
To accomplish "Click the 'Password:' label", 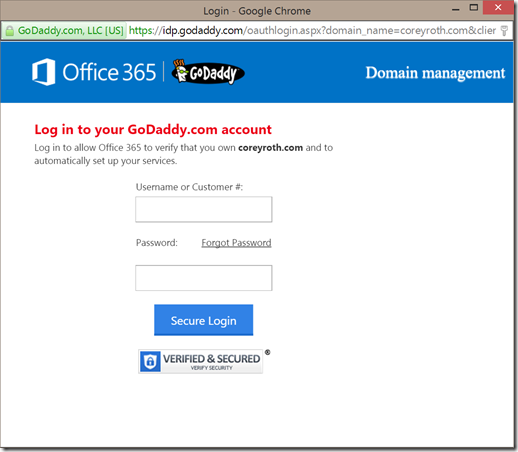I will [x=157, y=243].
